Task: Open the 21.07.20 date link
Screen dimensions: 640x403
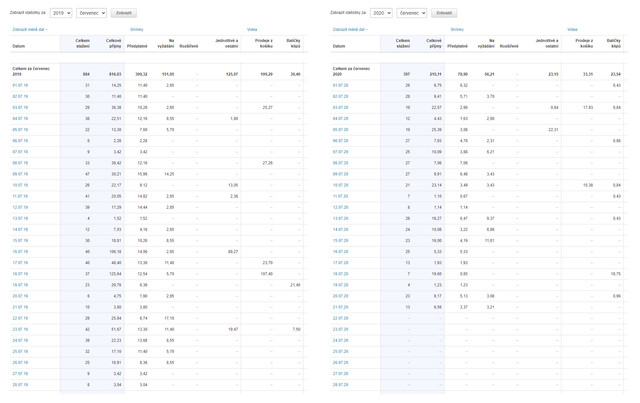Action: click(x=340, y=307)
